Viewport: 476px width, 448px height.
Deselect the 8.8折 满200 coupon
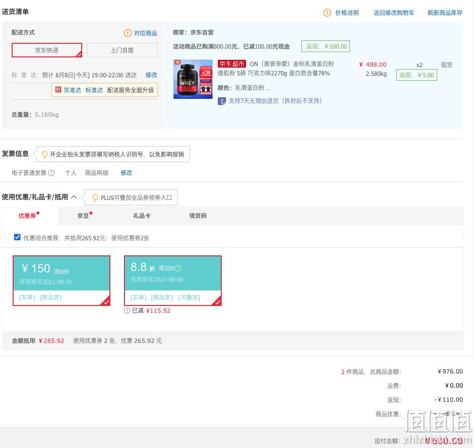pos(173,280)
